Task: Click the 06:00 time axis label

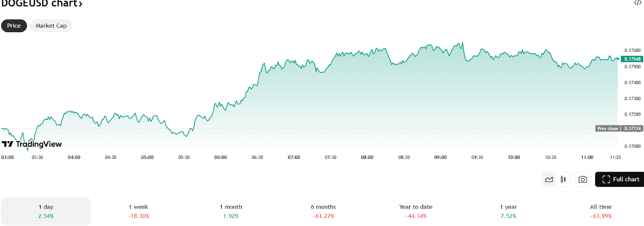Action: 221,157
